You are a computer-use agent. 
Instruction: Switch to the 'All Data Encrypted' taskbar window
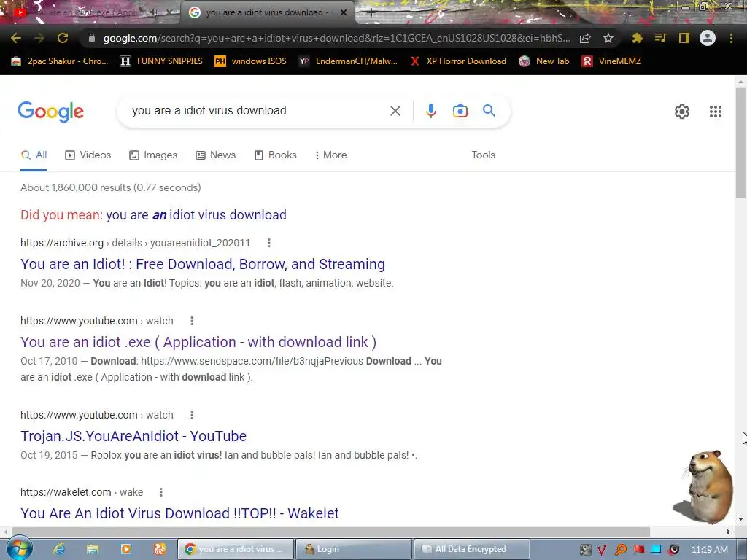(x=472, y=549)
